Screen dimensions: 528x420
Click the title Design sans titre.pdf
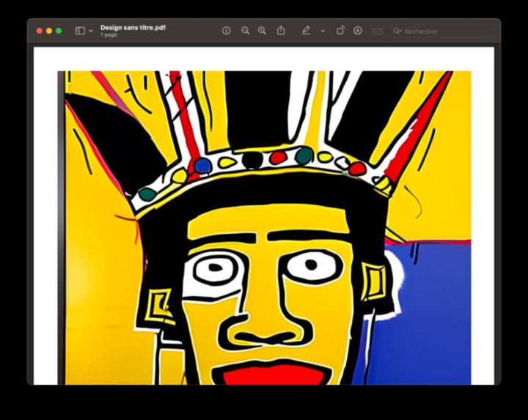tap(133, 28)
